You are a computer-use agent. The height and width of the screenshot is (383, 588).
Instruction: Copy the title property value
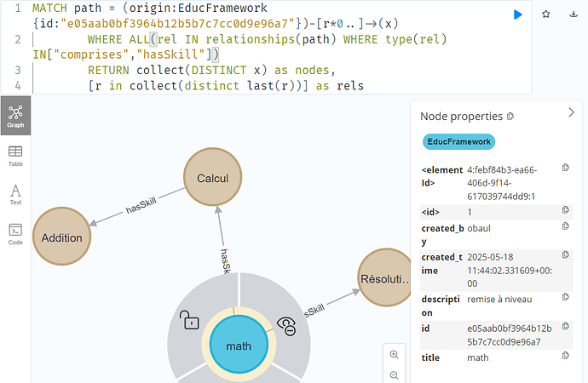pos(566,355)
